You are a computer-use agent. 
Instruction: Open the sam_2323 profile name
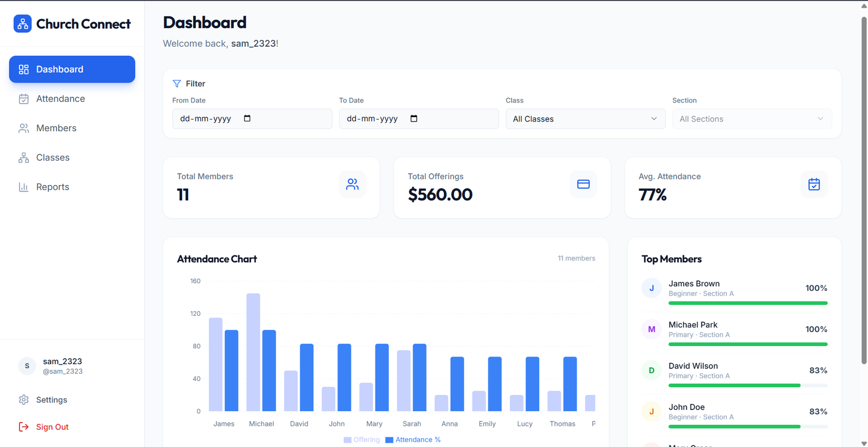pyautogui.click(x=62, y=361)
